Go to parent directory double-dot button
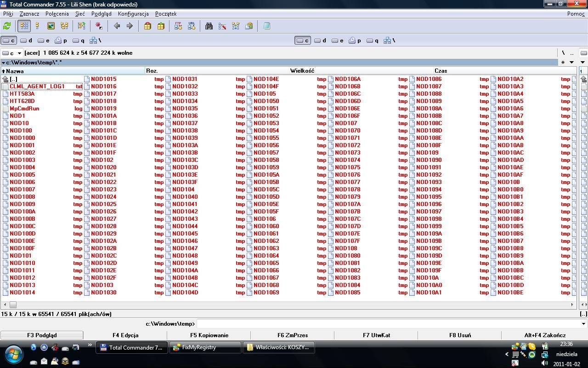588x368 pixels. (571, 53)
